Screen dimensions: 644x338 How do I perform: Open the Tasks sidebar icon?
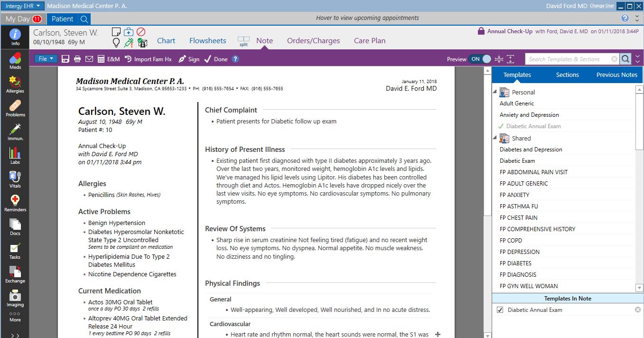pyautogui.click(x=15, y=251)
